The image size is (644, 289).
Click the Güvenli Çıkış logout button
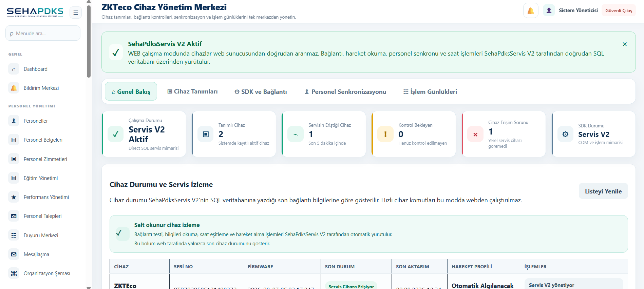click(619, 11)
